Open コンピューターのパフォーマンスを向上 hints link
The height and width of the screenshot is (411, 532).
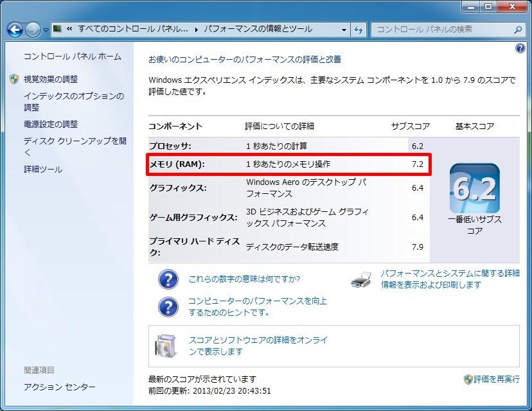[x=258, y=306]
